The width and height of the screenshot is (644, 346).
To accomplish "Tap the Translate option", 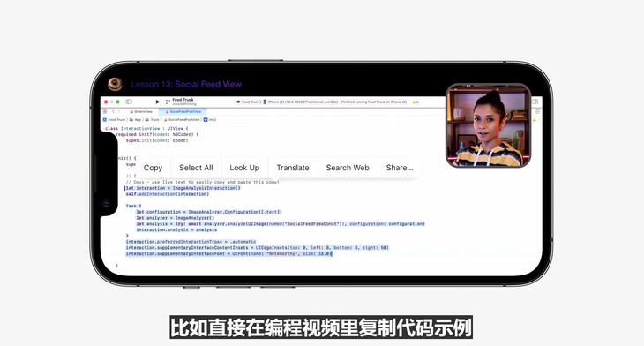I will (x=293, y=168).
